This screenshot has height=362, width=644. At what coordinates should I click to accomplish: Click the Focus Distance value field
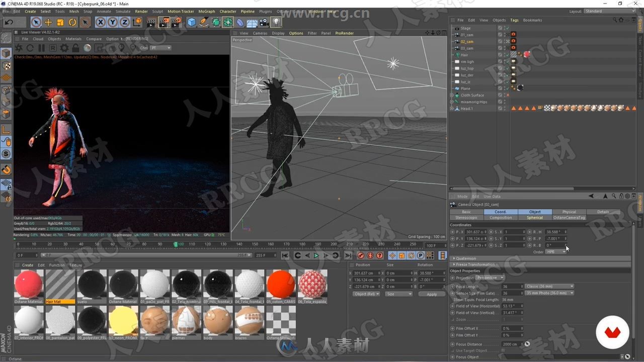coord(512,344)
